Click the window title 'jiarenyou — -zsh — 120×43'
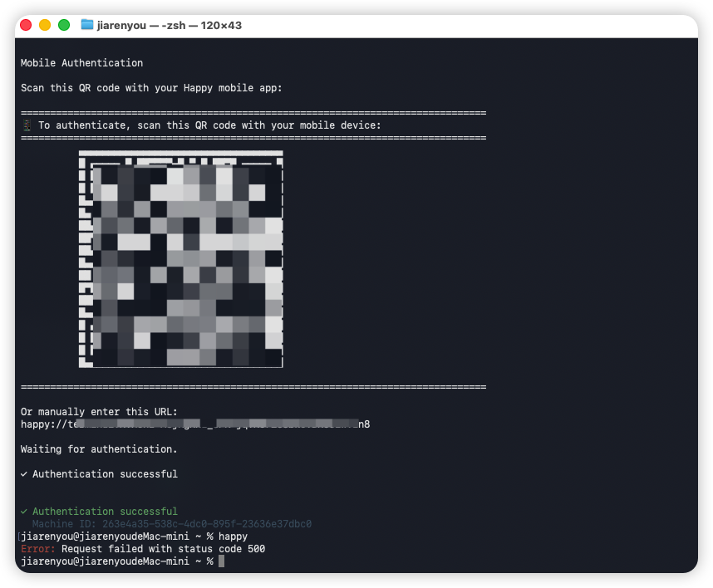Screen dimensions: 713x588 click(170, 26)
